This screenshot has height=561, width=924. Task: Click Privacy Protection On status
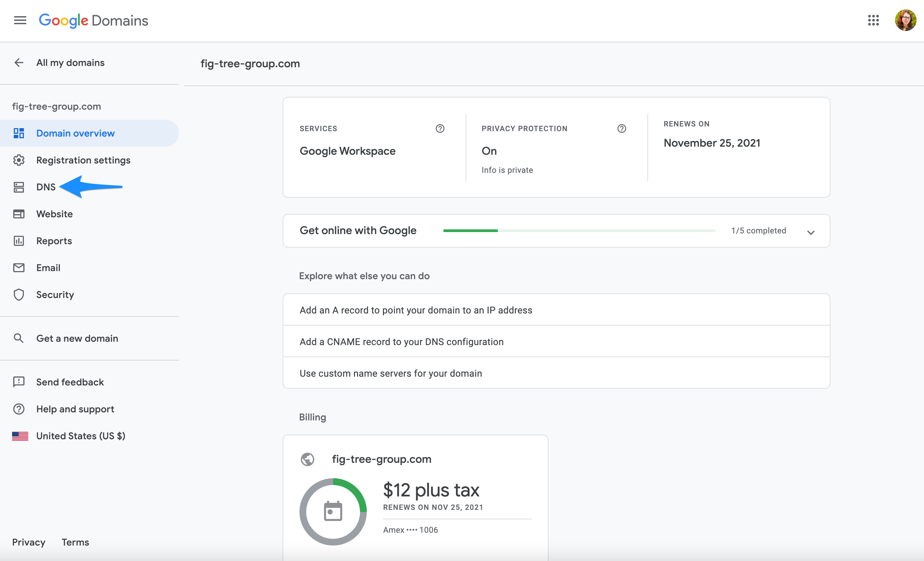[x=489, y=151]
